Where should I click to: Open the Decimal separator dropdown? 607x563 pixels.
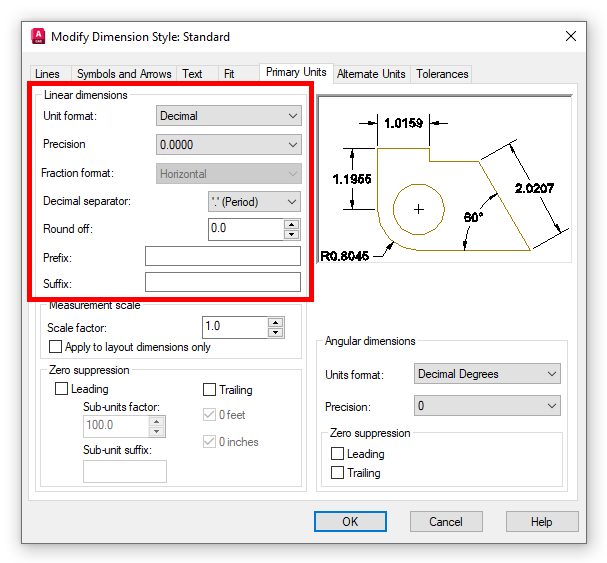(254, 202)
